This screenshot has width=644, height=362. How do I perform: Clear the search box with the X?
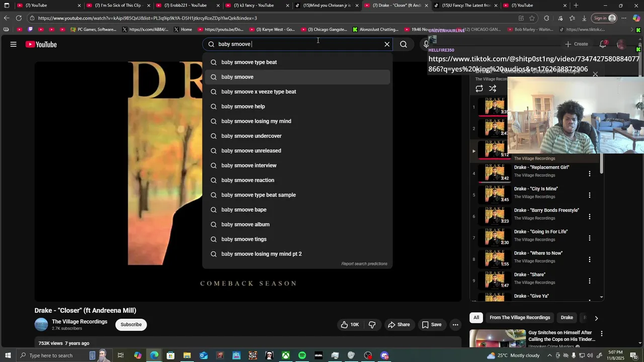click(387, 44)
